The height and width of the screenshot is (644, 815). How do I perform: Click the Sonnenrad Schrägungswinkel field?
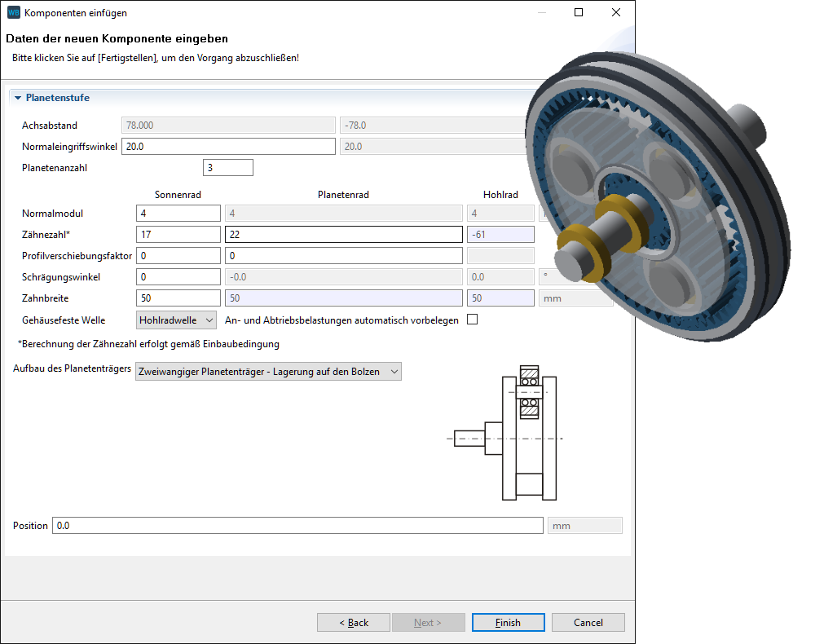click(x=178, y=277)
